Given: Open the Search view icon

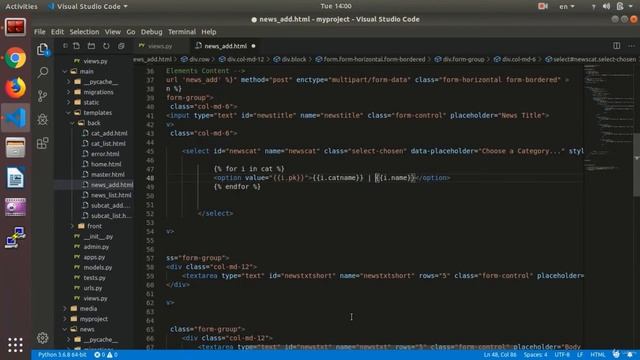Looking at the screenshot, I should pyautogui.click(x=42, y=73).
